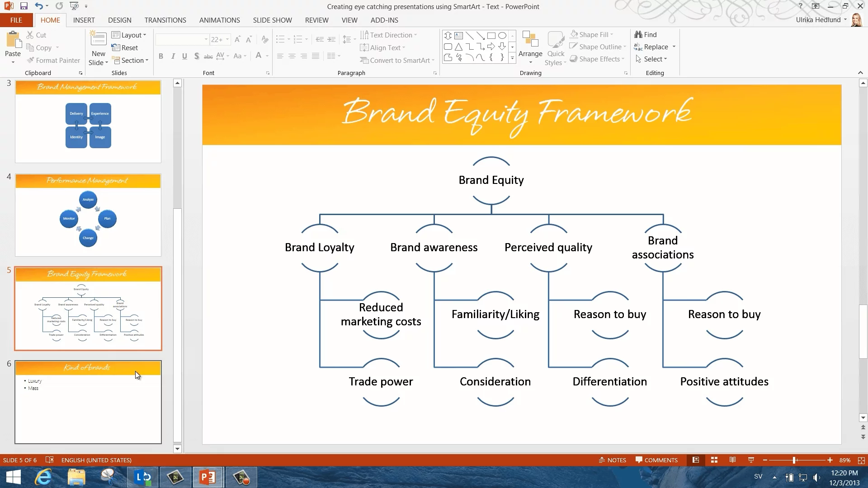868x488 pixels.
Task: Click the zoom slider handle
Action: tap(794, 460)
